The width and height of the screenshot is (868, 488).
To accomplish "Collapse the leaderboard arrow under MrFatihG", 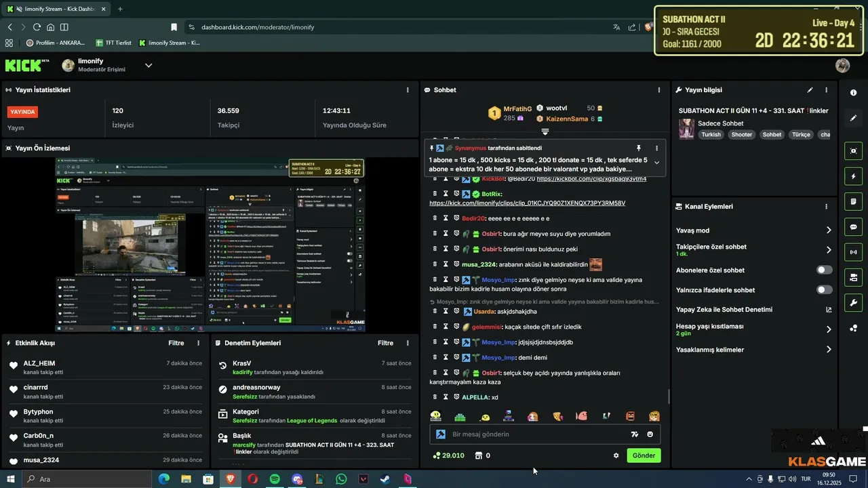I will [x=545, y=131].
